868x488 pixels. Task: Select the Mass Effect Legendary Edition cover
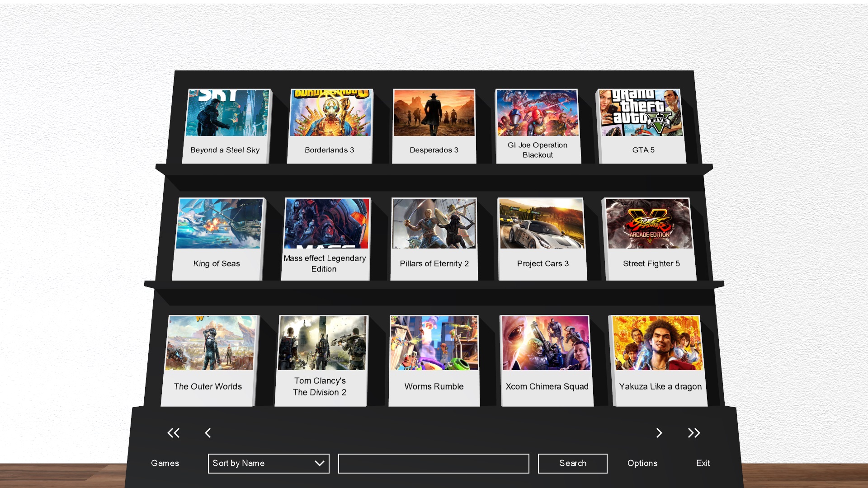tap(327, 224)
